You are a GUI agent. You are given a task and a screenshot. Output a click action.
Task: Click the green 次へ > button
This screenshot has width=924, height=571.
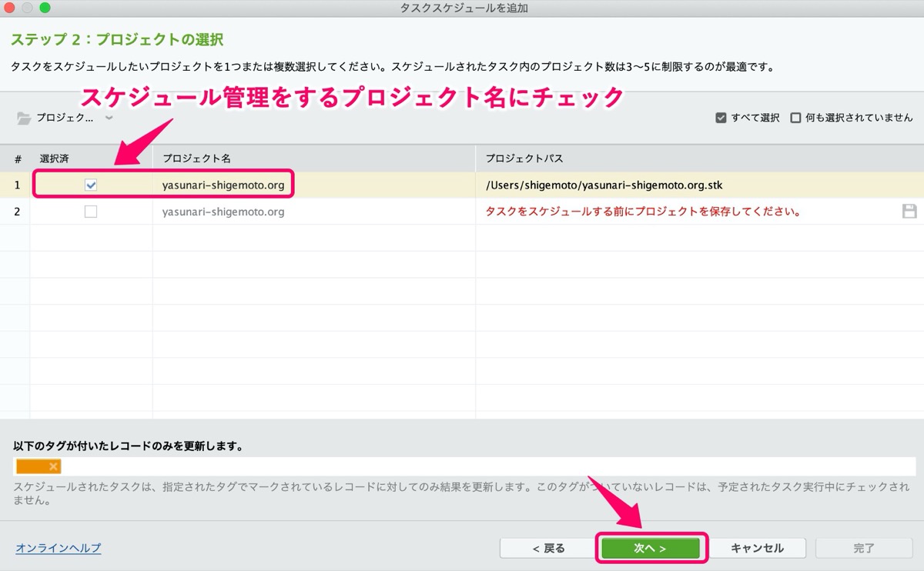(x=651, y=548)
